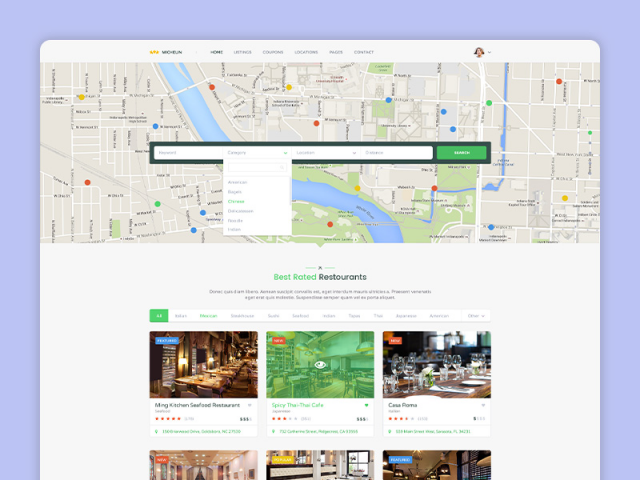This screenshot has height=480, width=640.
Task: Open the Location dropdown in search bar
Action: click(326, 153)
